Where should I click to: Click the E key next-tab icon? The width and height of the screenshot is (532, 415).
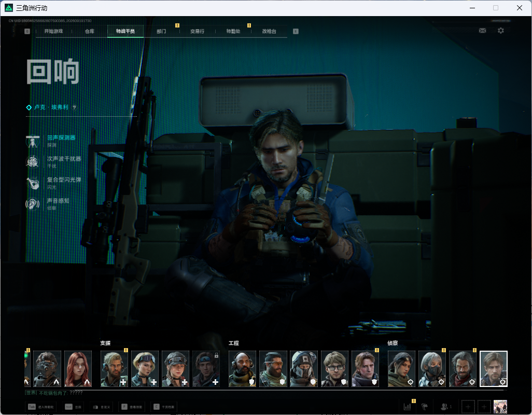click(296, 31)
